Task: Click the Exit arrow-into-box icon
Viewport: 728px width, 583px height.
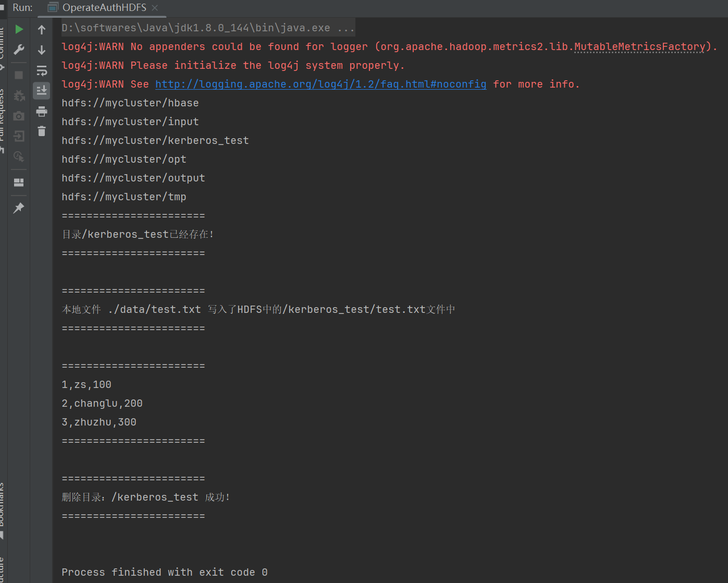Action: [x=19, y=136]
